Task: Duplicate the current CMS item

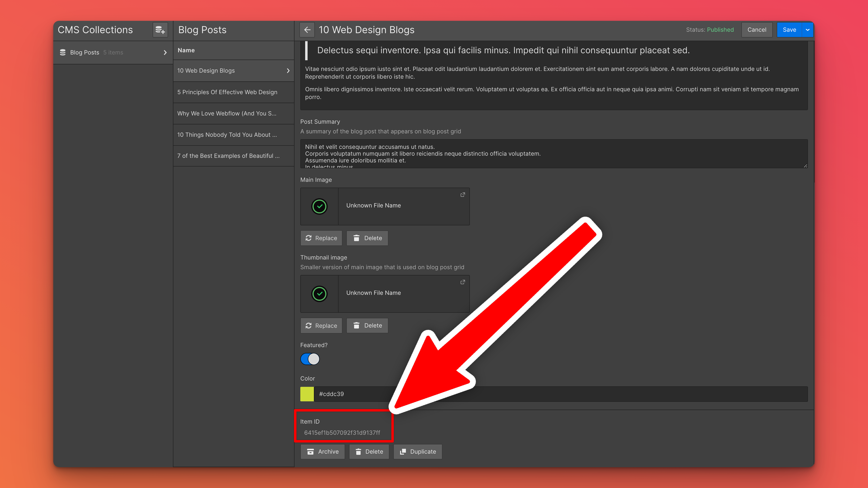Action: pos(418,452)
